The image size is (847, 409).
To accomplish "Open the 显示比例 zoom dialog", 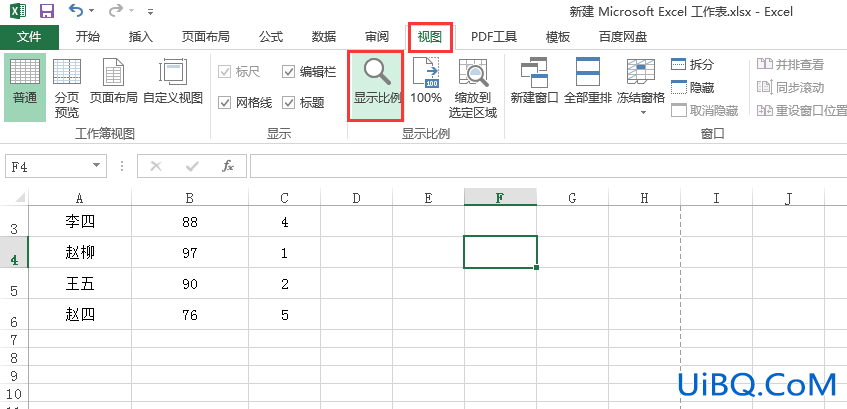I will click(x=377, y=86).
